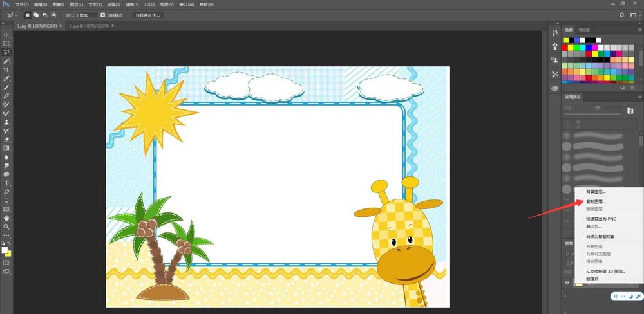This screenshot has width=644, height=314.
Task: Select the Zoom magnifier tool
Action: [x=6, y=226]
